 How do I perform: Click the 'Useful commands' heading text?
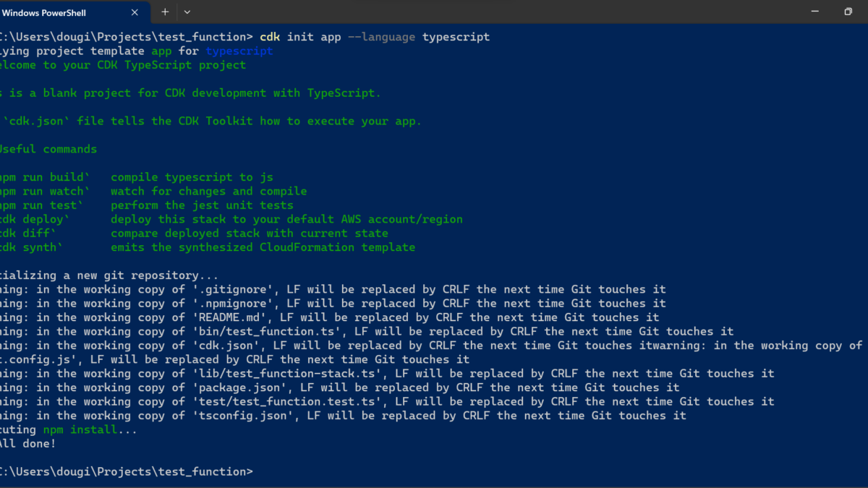48,149
